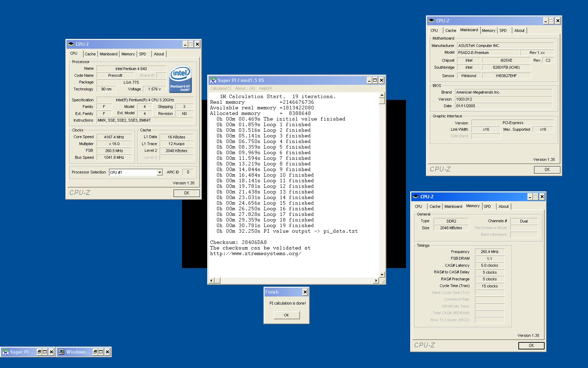Viewport: 588px width, 368px height.
Task: Click Super PI vertical scrollbar down arrow
Action: tap(382, 275)
